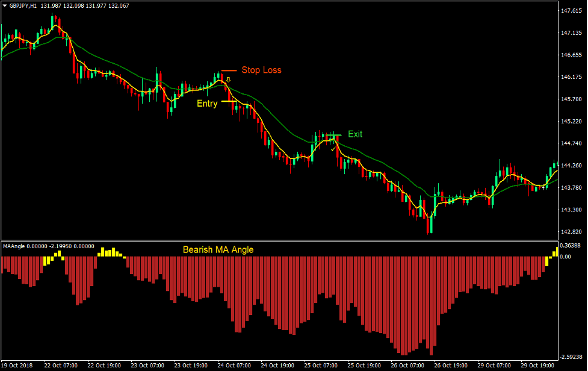The height and width of the screenshot is (371, 588).
Task: Click the 29 Oct 19:00 time label
Action: [537, 365]
